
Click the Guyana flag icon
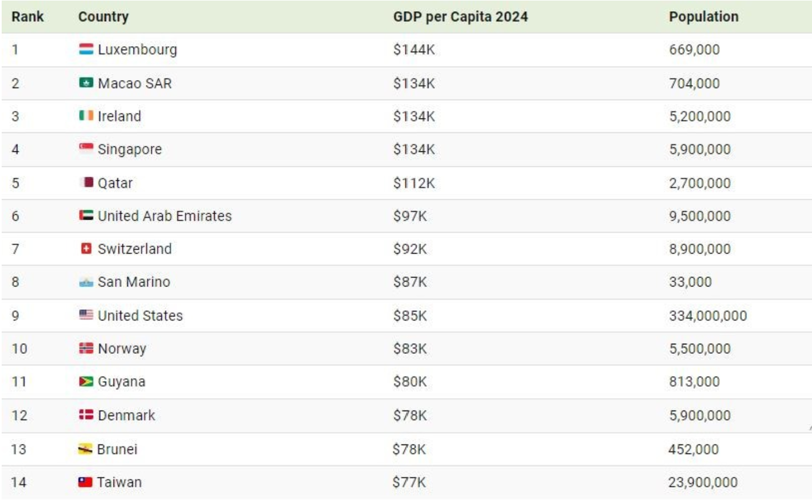point(86,382)
